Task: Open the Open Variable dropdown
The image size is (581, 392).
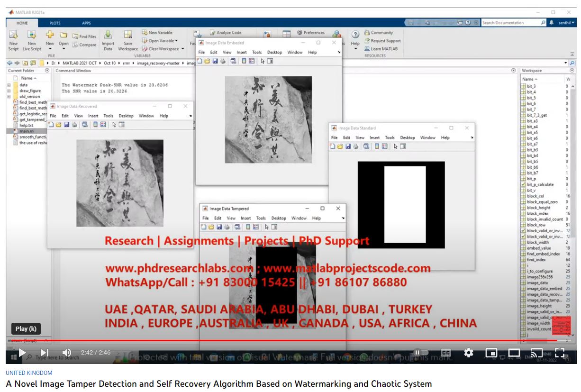Action: point(160,41)
